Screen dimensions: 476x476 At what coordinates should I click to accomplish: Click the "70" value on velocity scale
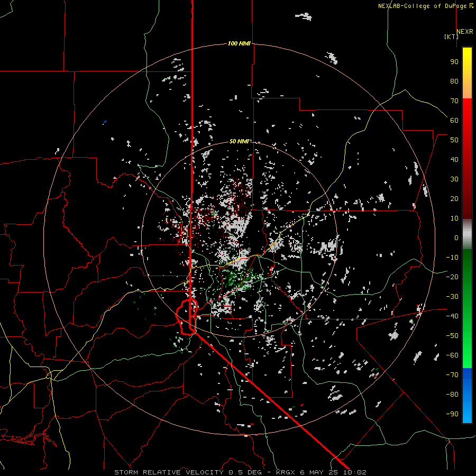pos(454,101)
